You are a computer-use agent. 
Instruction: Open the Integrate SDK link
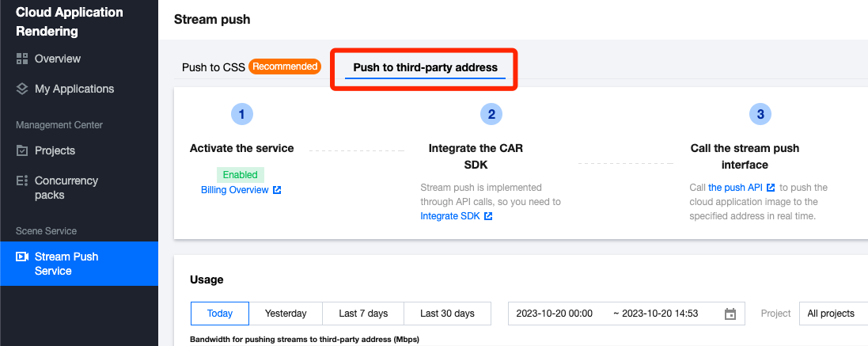point(450,216)
